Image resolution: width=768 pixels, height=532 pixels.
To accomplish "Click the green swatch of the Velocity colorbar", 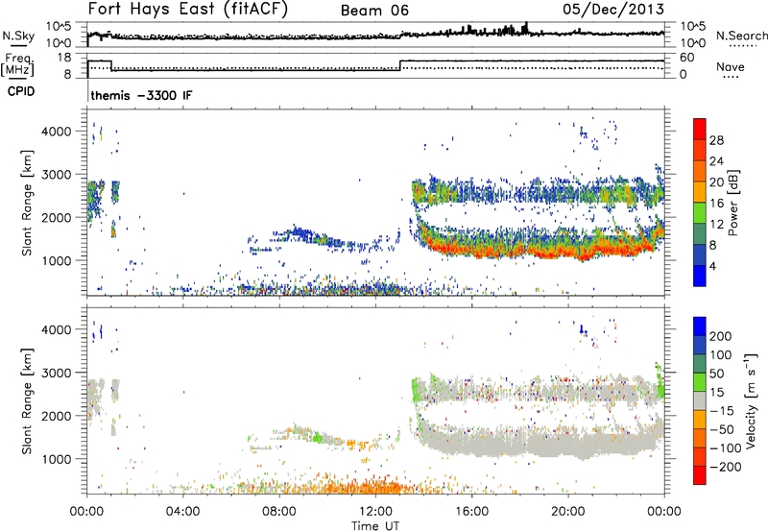I will coord(700,382).
